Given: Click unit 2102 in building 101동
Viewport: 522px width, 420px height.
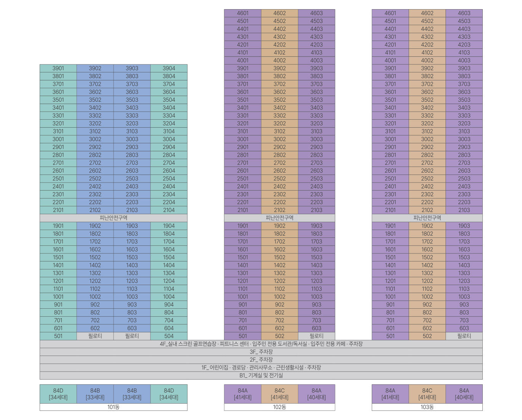Looking at the screenshot, I should pyautogui.click(x=95, y=210).
